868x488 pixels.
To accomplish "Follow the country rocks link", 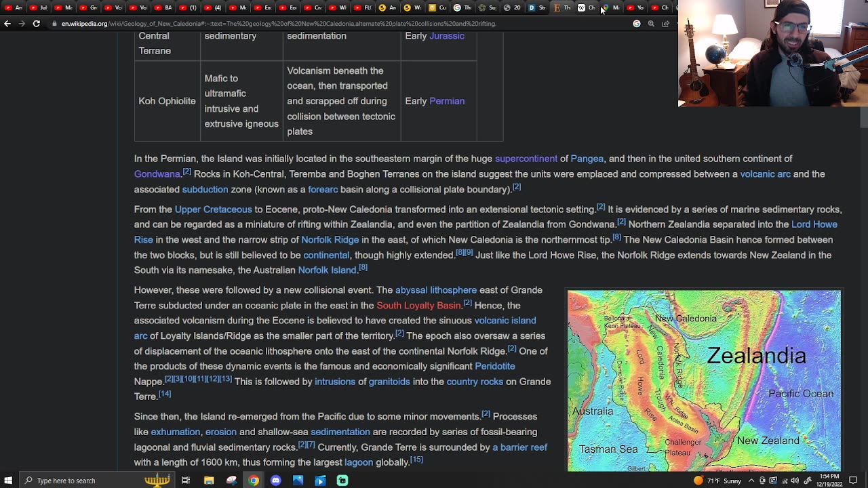I will 475,382.
